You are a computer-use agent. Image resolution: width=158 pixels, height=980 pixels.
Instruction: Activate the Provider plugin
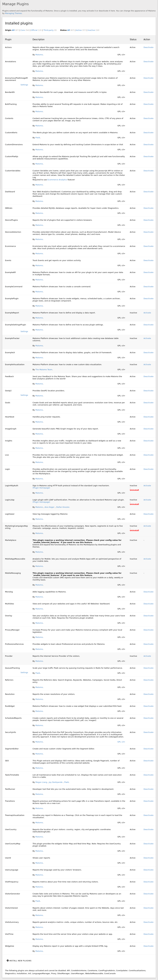tap(147, 656)
